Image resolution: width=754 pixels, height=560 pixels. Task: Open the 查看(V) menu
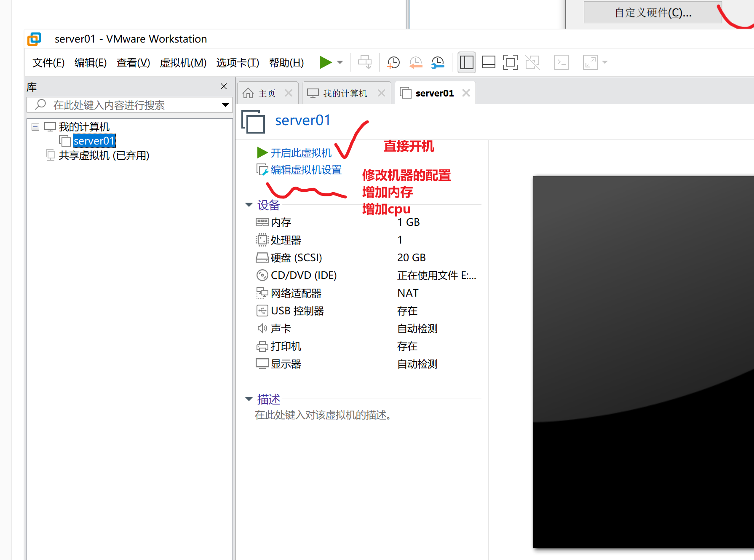coord(133,63)
